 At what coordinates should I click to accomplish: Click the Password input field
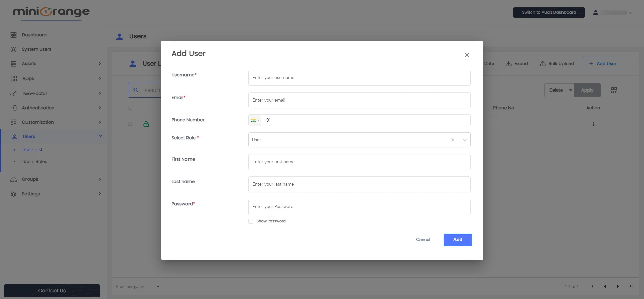click(359, 207)
